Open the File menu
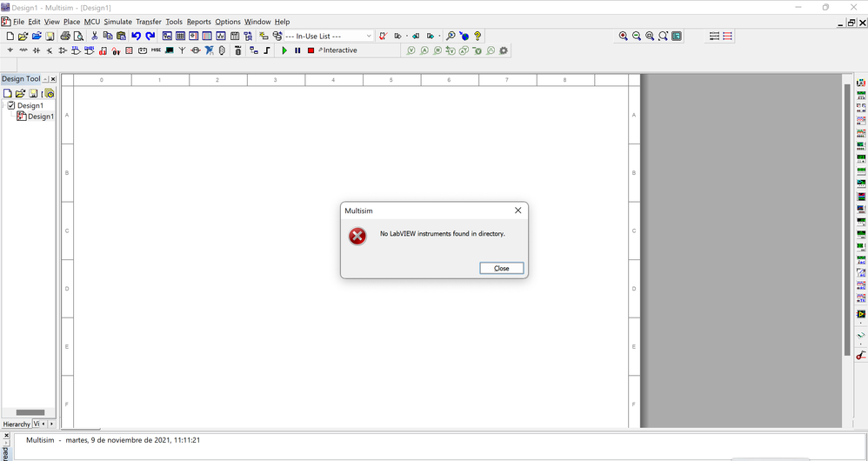 tap(18, 22)
